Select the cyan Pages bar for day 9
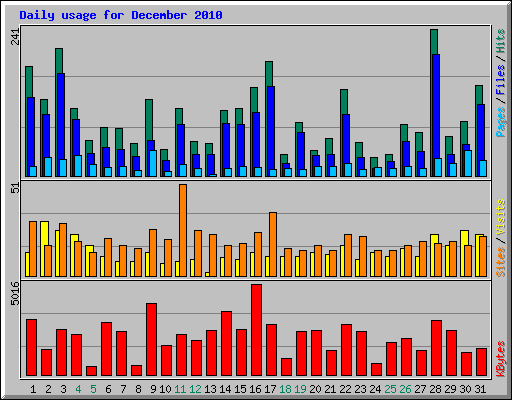 (x=153, y=163)
